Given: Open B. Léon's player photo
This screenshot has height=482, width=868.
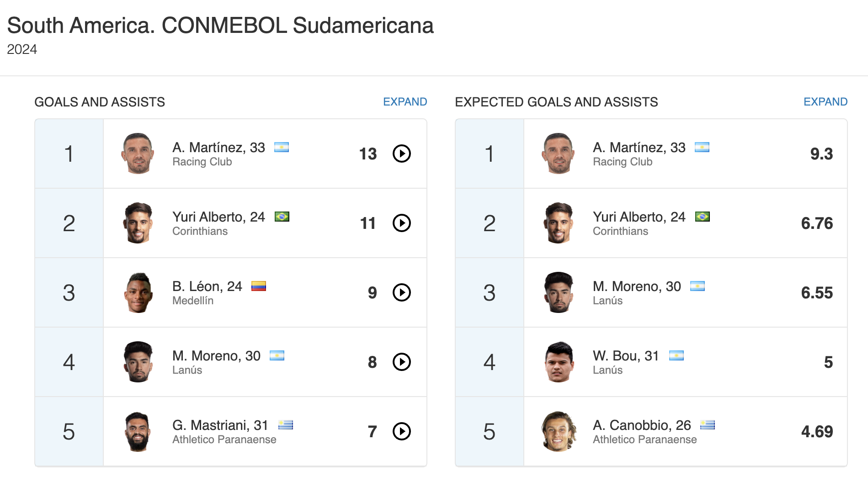Looking at the screenshot, I should [138, 293].
